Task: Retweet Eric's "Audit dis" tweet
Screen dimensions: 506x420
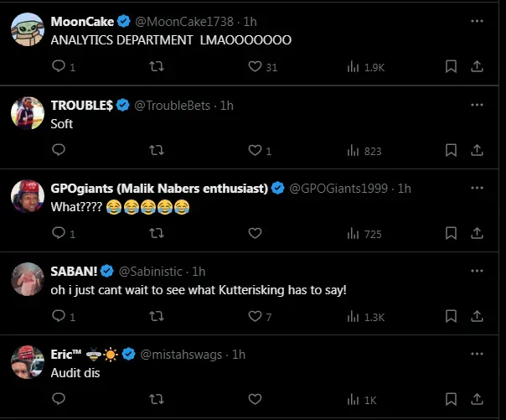Action: click(x=157, y=400)
